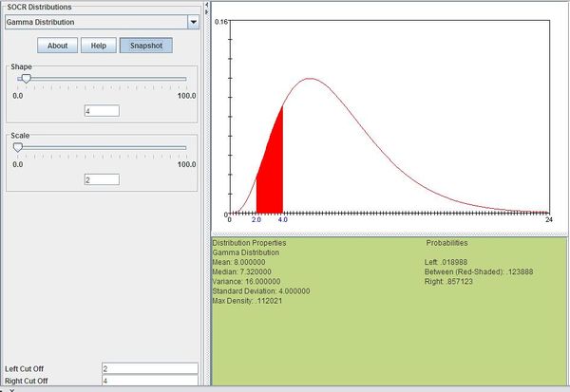The image size is (570, 392).
Task: Click the 2.0 cutoff label on the x-axis
Action: (x=256, y=219)
